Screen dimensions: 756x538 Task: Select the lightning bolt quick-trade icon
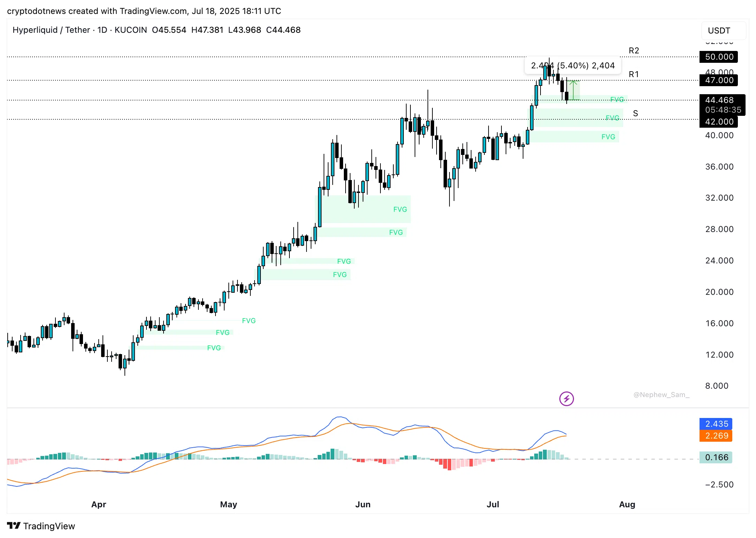click(567, 399)
